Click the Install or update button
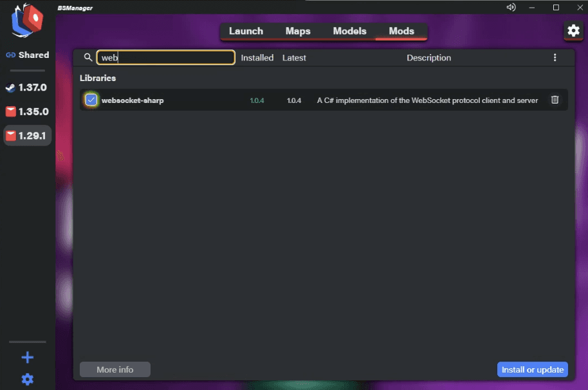The height and width of the screenshot is (390, 588). (533, 369)
